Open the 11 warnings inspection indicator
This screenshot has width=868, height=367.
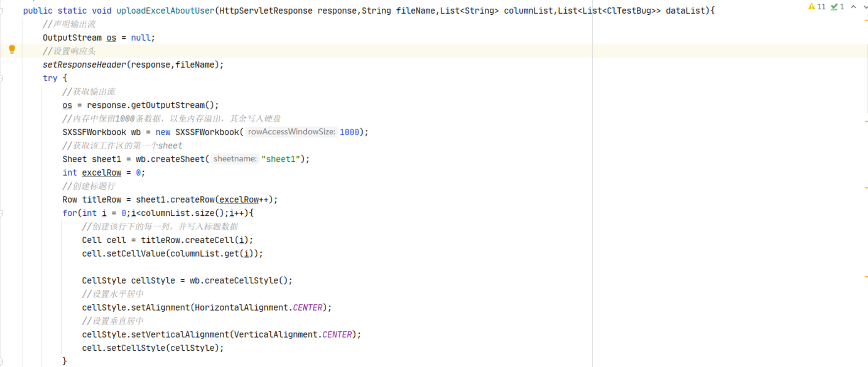click(817, 7)
